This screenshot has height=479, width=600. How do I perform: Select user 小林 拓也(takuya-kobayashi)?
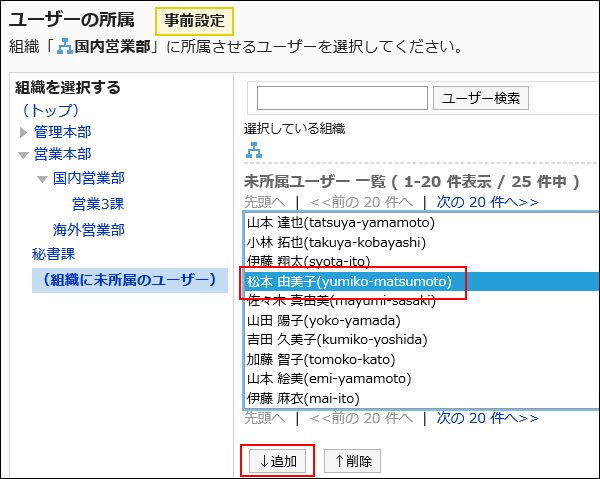coord(421,243)
